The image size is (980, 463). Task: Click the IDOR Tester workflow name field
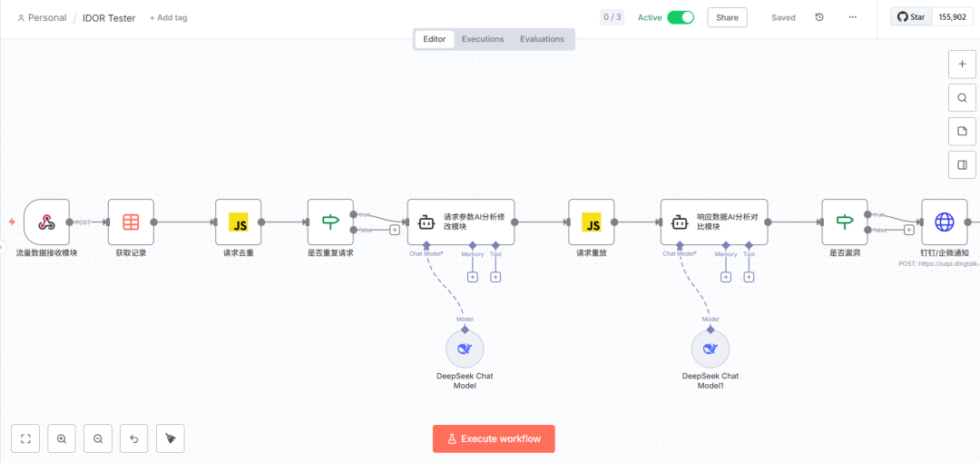[109, 17]
